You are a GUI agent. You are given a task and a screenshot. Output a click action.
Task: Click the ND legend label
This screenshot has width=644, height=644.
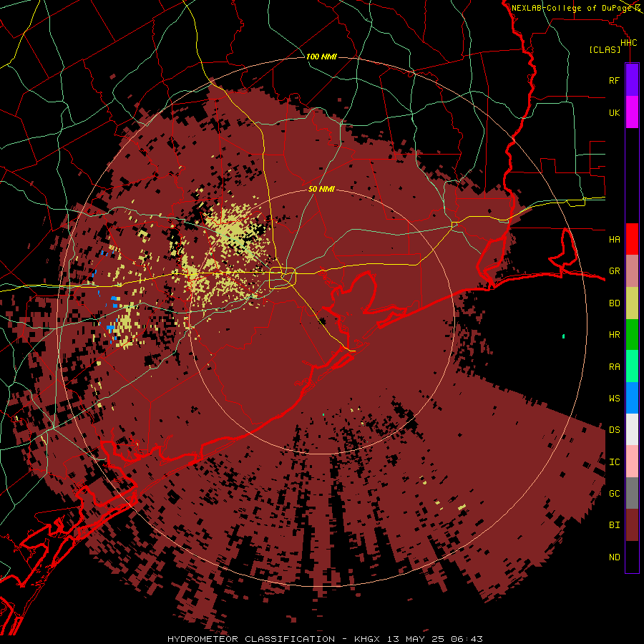[615, 557]
